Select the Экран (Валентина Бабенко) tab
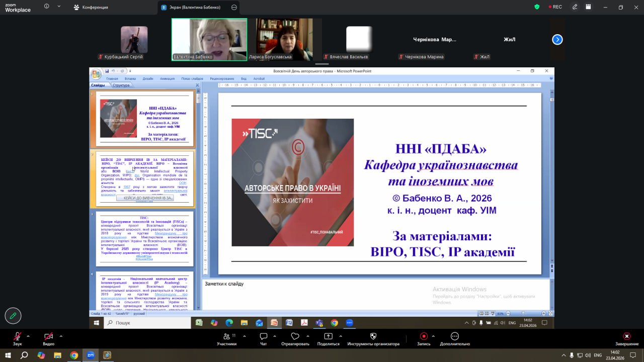 pyautogui.click(x=194, y=7)
